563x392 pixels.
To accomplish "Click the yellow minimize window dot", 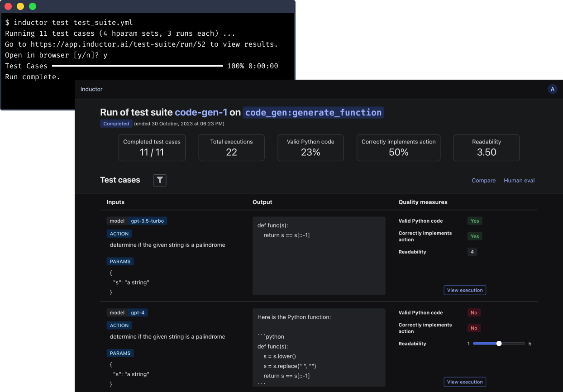I will 20,6.
